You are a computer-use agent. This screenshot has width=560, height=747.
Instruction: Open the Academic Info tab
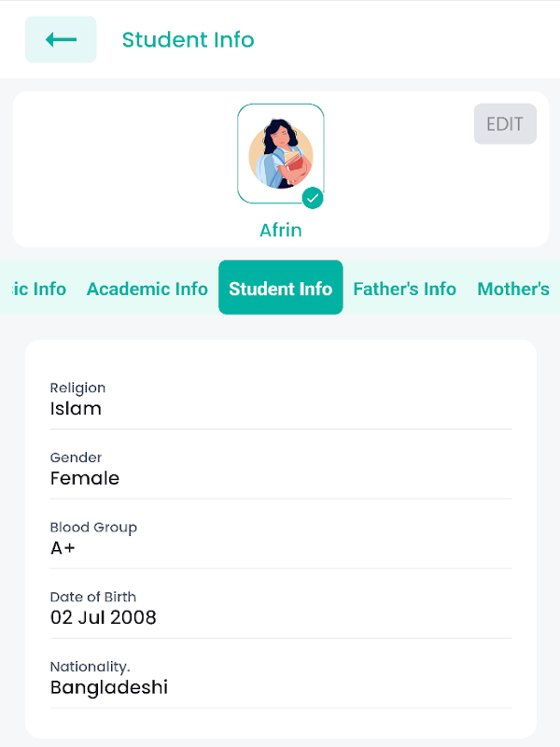pyautogui.click(x=147, y=289)
